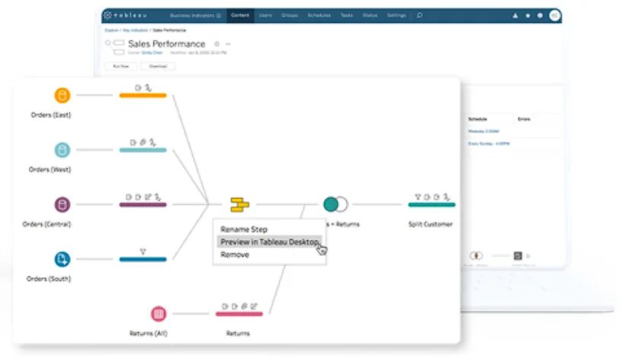Click the Split Customer label
This screenshot has width=635, height=364.
(x=431, y=224)
